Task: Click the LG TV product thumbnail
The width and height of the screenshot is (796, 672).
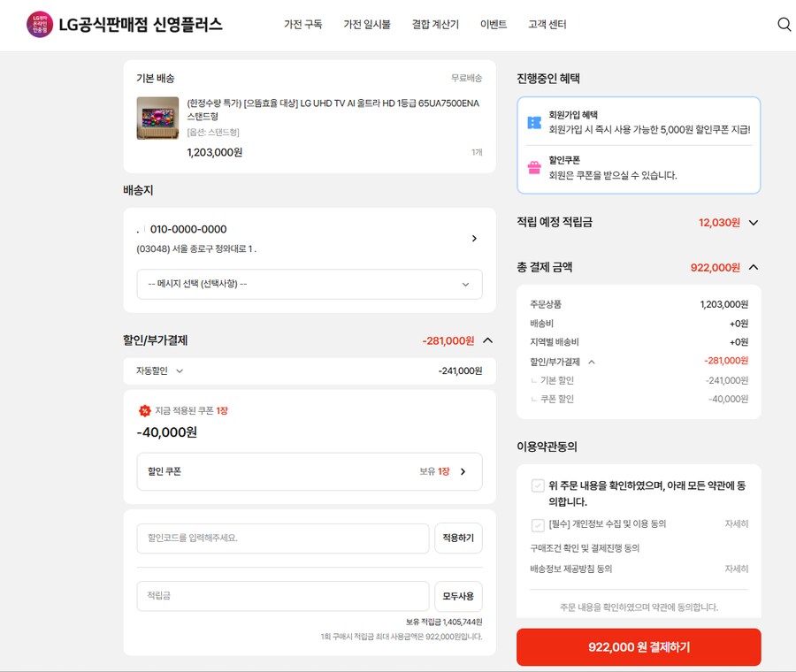Action: point(157,118)
